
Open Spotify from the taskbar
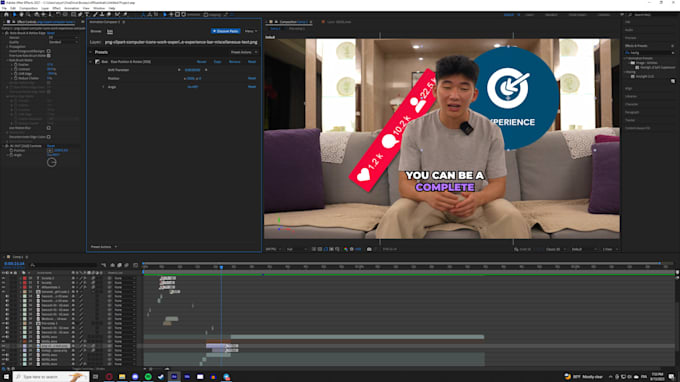(x=148, y=377)
